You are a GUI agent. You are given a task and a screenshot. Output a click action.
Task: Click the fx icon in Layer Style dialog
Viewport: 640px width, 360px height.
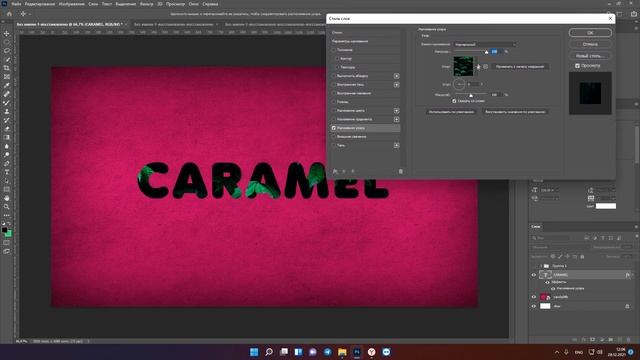335,171
